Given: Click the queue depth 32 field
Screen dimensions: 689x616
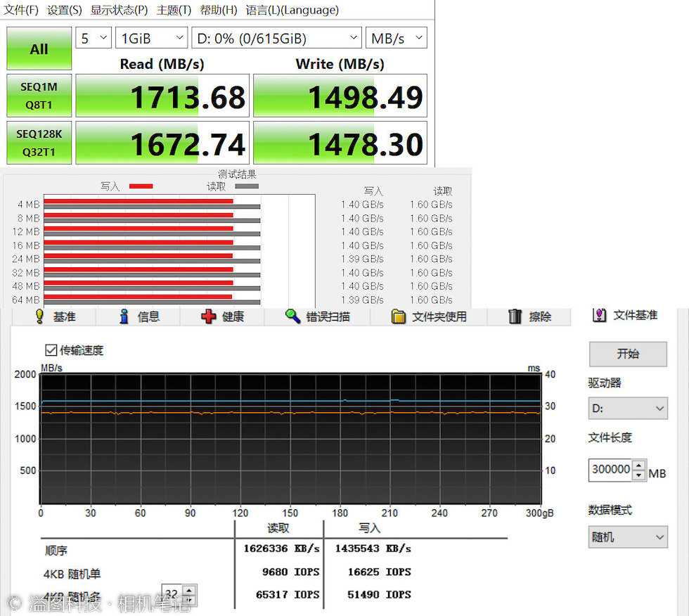Looking at the screenshot, I should [x=172, y=595].
